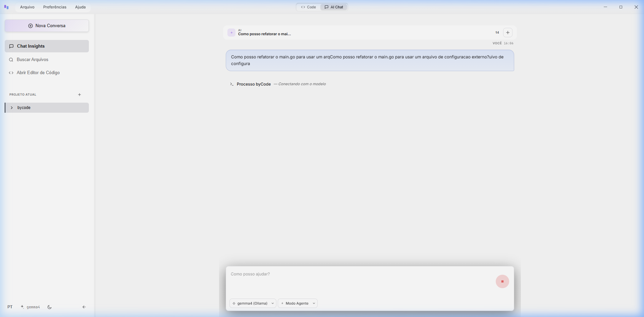Click the byCode logo in the top-left

click(x=6, y=7)
